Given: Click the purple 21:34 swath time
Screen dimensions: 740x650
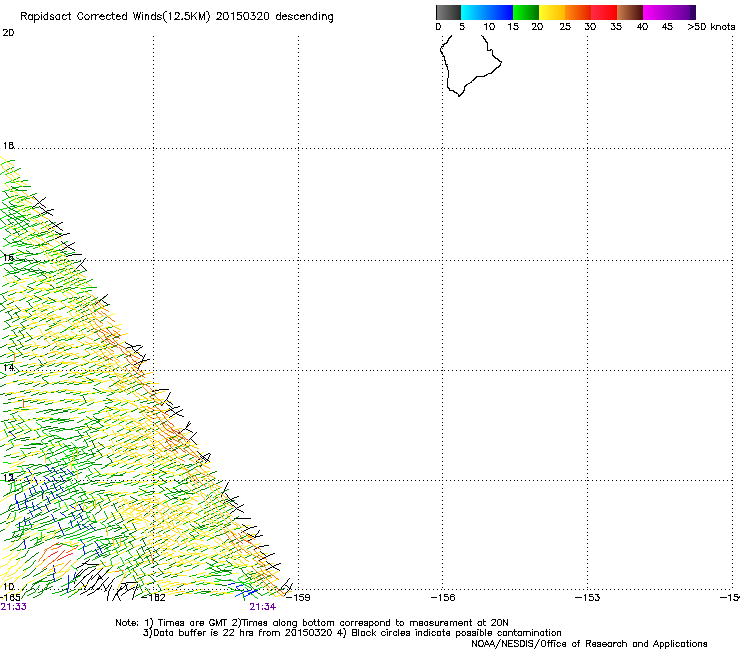Looking at the screenshot, I should pos(262,607).
